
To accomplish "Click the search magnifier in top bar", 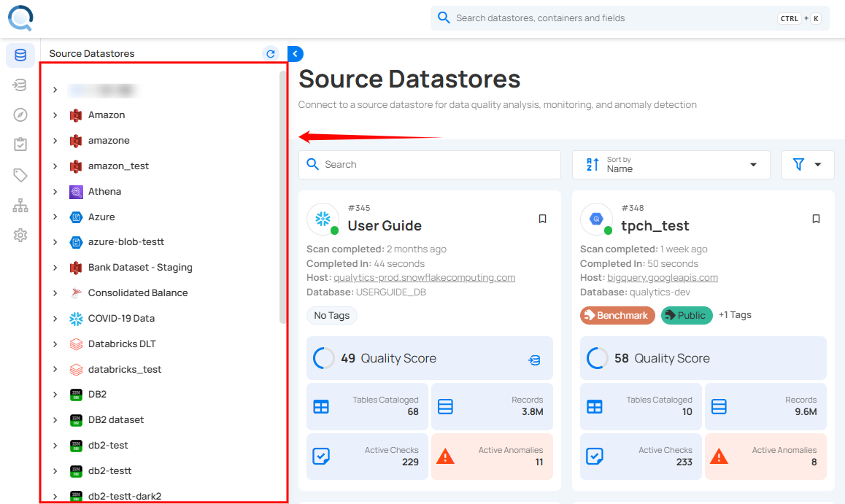I will (444, 18).
